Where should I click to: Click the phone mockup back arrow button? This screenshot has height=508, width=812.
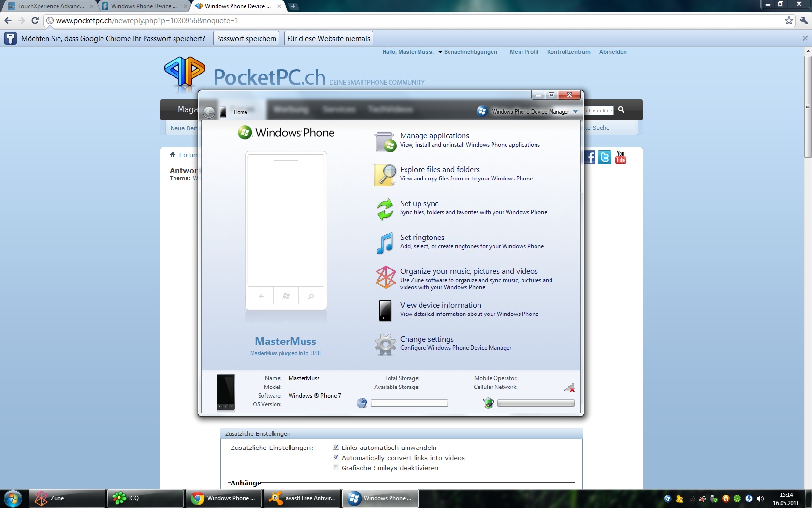tap(261, 296)
